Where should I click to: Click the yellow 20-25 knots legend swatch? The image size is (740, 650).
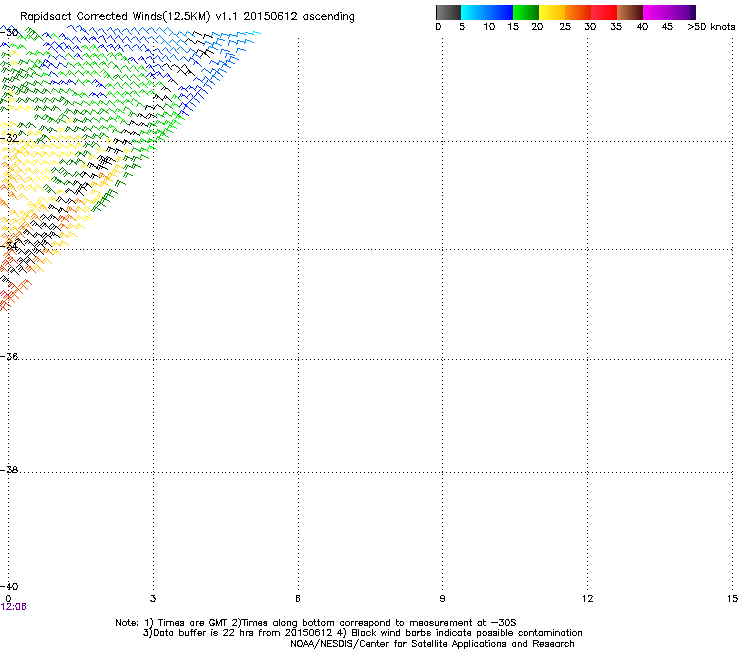pos(552,12)
